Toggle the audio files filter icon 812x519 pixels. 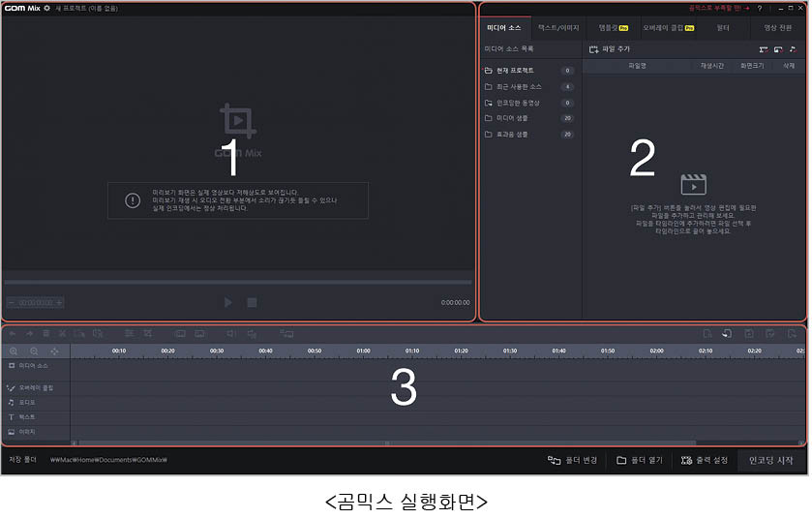click(x=794, y=49)
